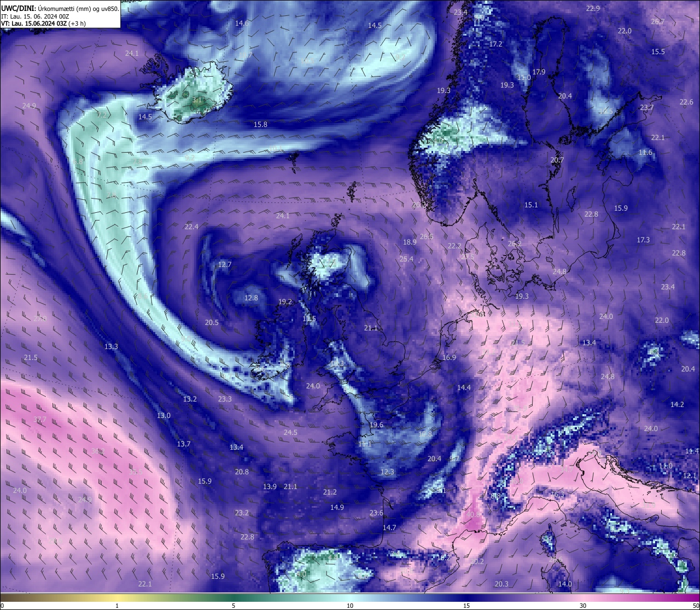Image resolution: width=700 pixels, height=610 pixels.
Task: Click the colour scale tick label '50'
Action: pyautogui.click(x=695, y=605)
